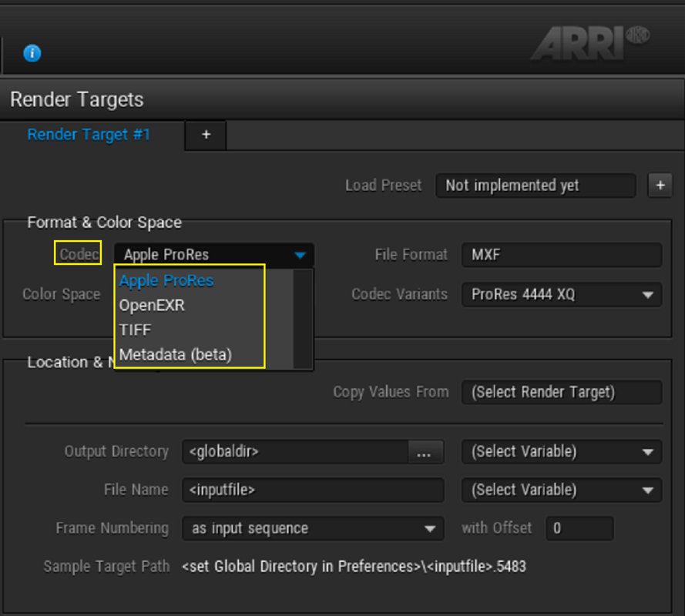Click the with Offset label
Viewport: 685px width, 616px height.
(497, 528)
